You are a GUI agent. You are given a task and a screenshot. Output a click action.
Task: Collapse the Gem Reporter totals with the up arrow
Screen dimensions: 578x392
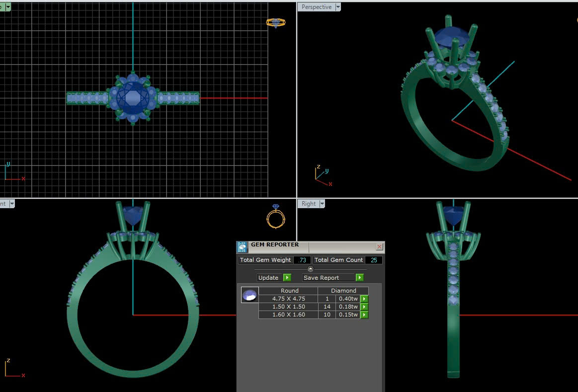pyautogui.click(x=311, y=269)
